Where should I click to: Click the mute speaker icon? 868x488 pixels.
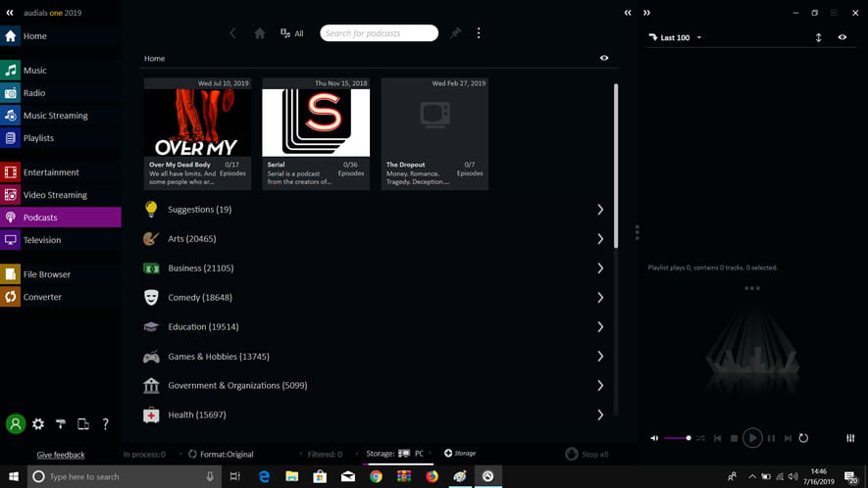[x=654, y=438]
